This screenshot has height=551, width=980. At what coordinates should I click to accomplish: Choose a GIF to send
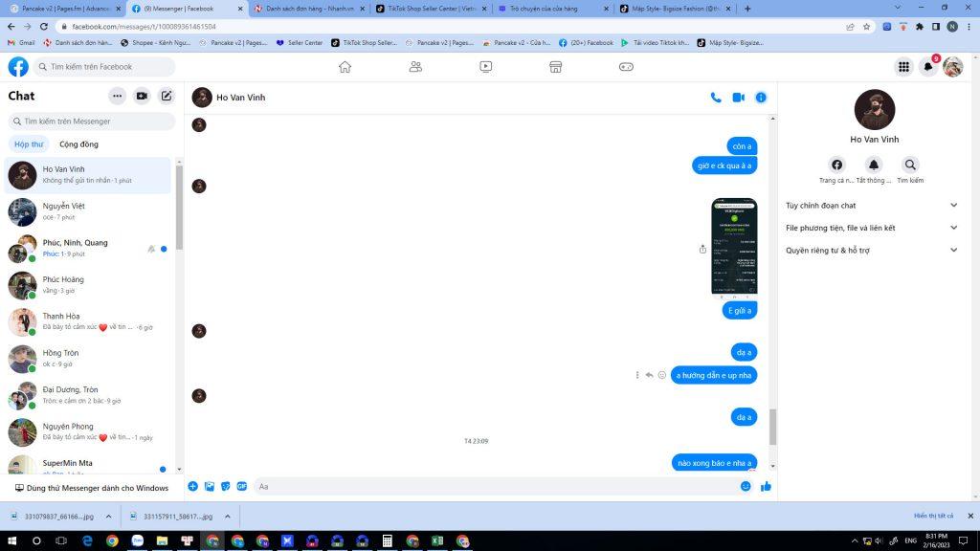pyautogui.click(x=242, y=486)
